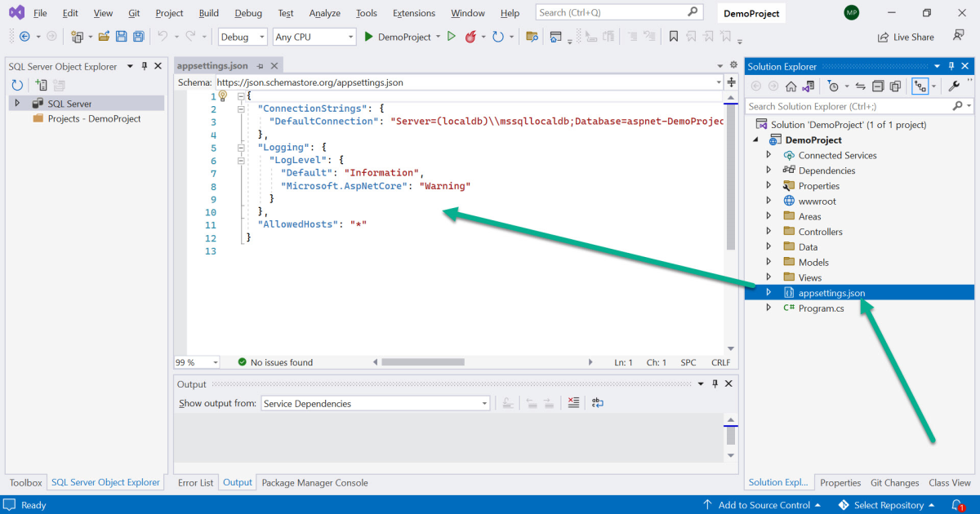Click the editor horizontal scrollbar thumb
980x514 pixels.
[422, 362]
